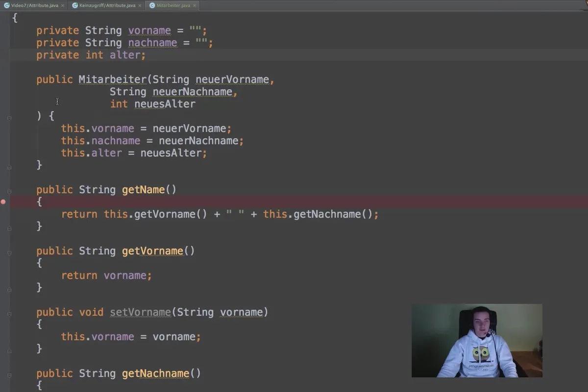Remove the red breakpoint in the gutter
Viewport: 588px width, 392px height.
coord(3,202)
